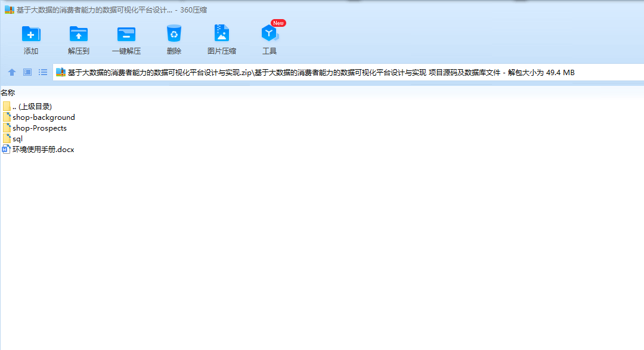Click the archive icon in title bar
644x350 pixels.
click(x=10, y=10)
